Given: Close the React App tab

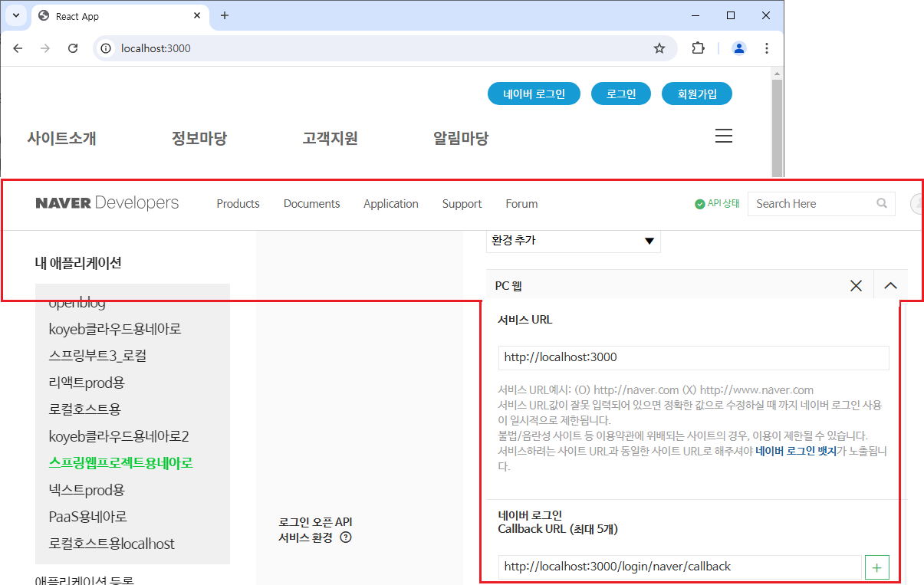Looking at the screenshot, I should [x=198, y=15].
